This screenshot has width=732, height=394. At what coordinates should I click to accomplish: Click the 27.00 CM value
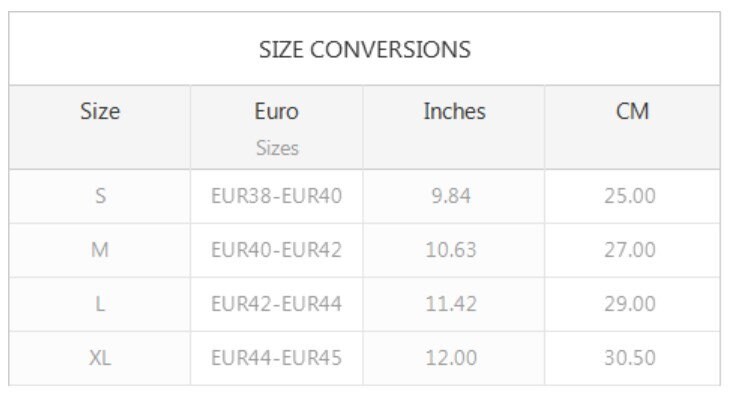click(630, 250)
